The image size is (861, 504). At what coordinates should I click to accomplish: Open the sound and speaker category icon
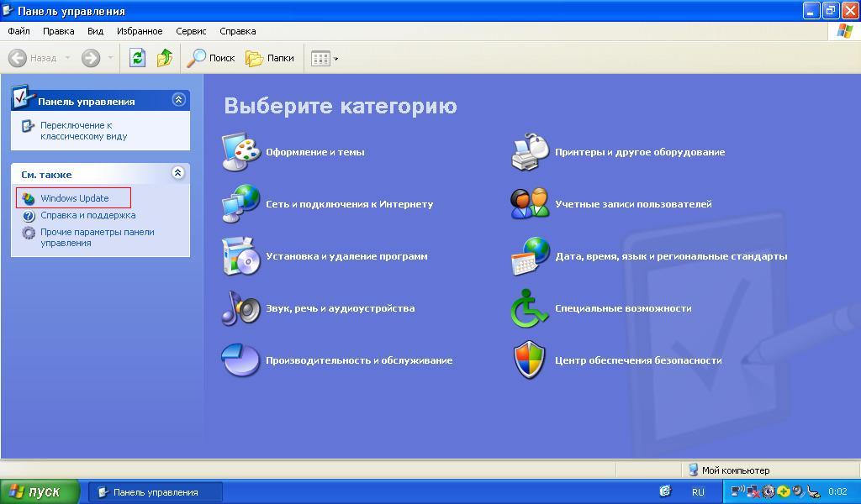(241, 307)
